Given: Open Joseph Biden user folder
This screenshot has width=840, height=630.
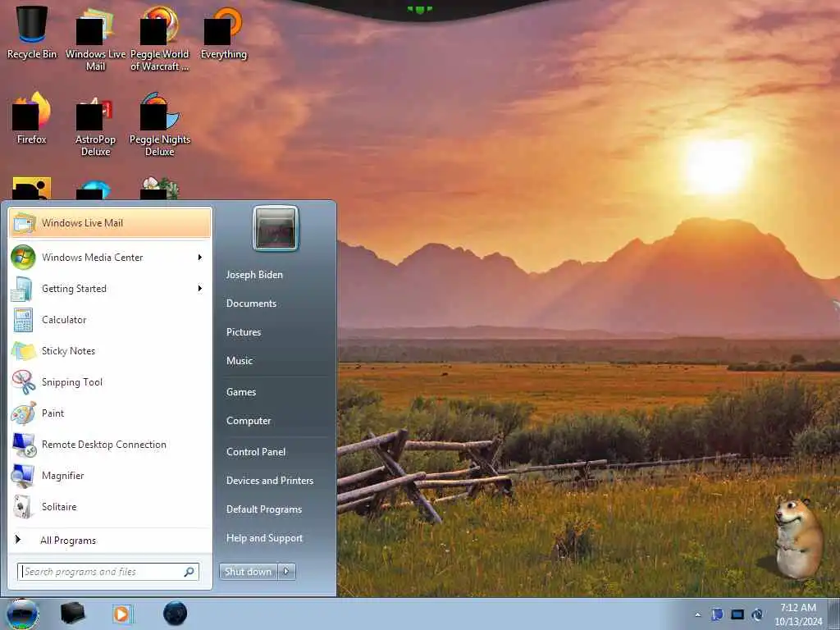Looking at the screenshot, I should tap(254, 274).
